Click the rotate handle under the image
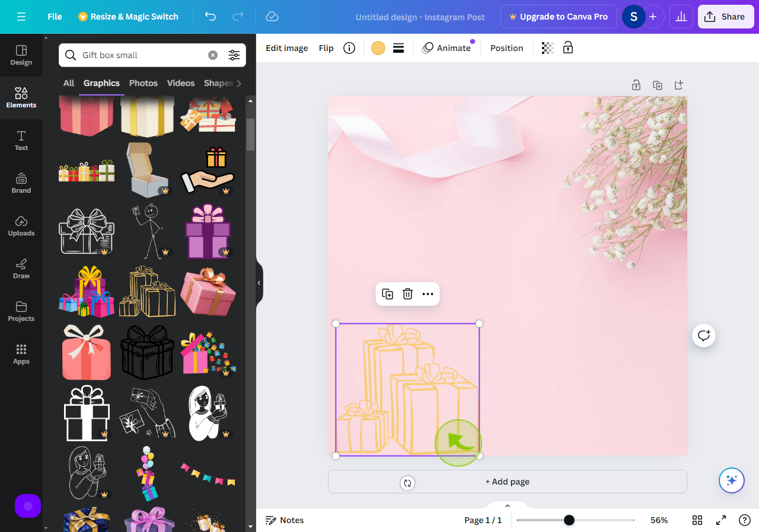This screenshot has height=532, width=759. [407, 483]
